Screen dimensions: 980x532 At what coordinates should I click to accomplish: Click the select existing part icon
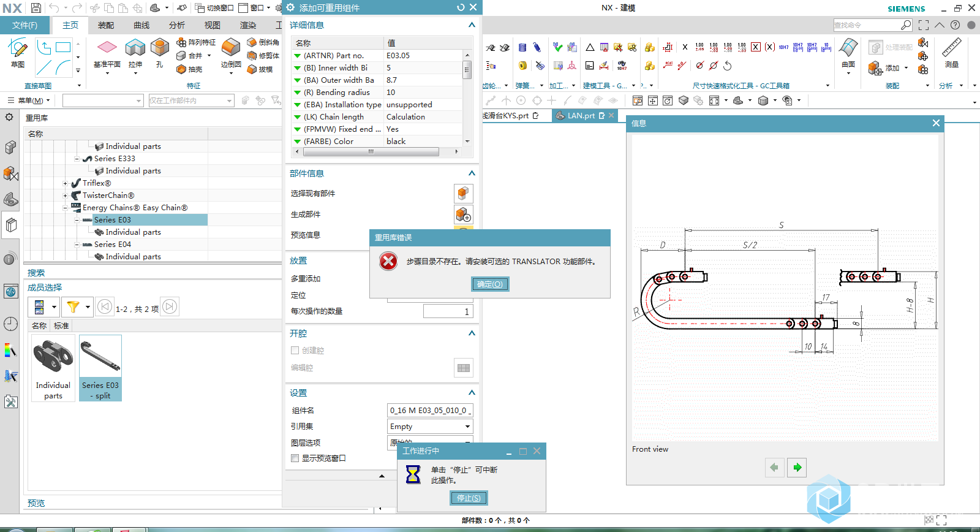coord(464,194)
